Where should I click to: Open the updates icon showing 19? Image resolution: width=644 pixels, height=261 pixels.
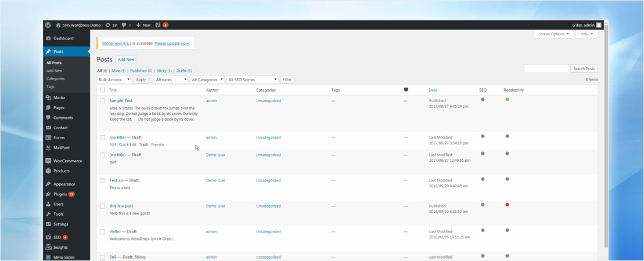(x=111, y=25)
